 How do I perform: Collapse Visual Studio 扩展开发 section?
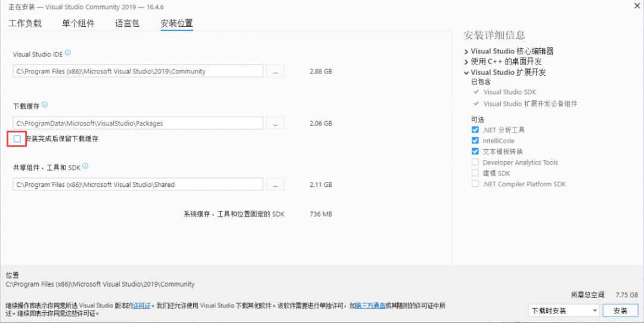pos(466,73)
